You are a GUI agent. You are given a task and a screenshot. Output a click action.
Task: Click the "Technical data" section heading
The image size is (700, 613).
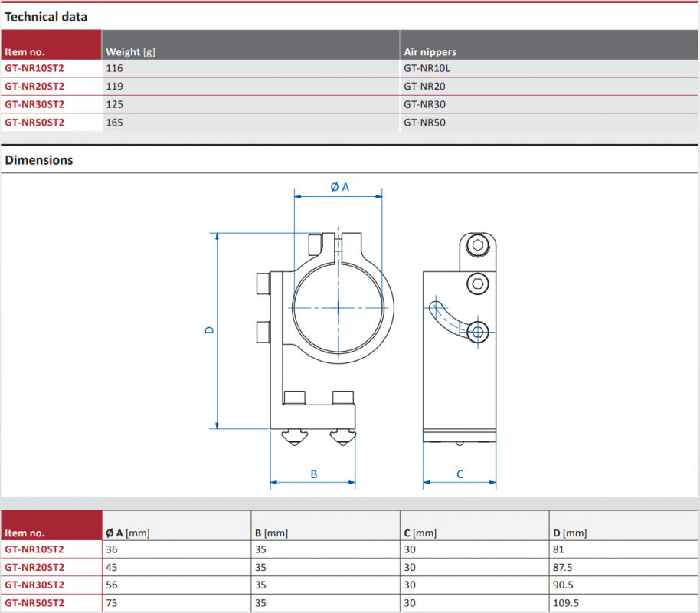[x=46, y=17]
